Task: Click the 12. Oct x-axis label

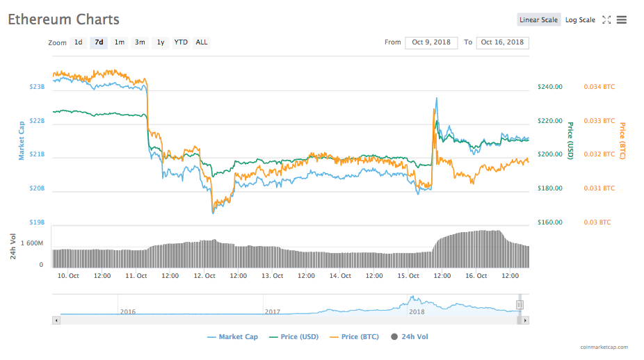Action: 204,276
